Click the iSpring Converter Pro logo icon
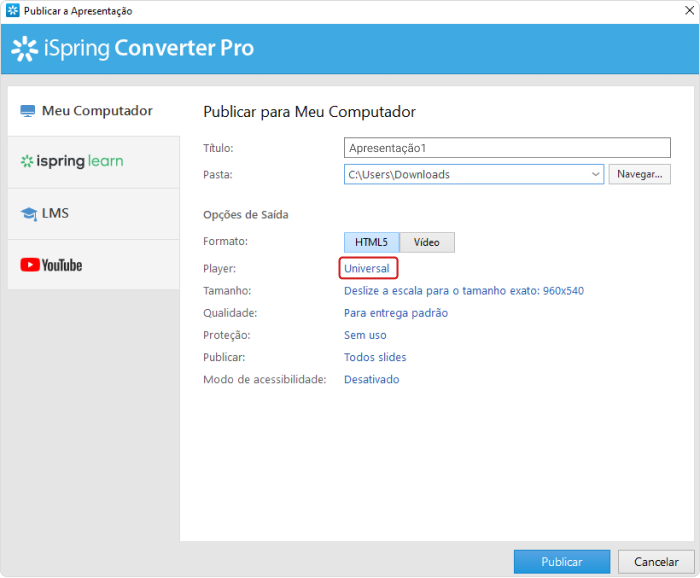This screenshot has width=700, height=578. coord(25,48)
